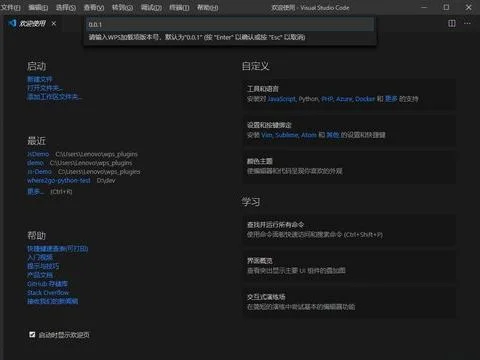The image size is (480, 360).
Task: Open the 终端(T) menu
Action: pyautogui.click(x=179, y=7)
